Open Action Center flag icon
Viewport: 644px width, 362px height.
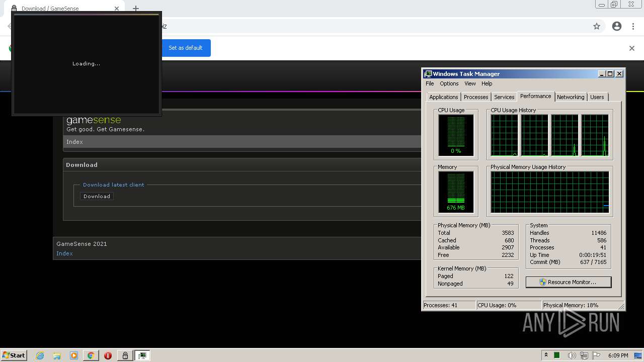click(x=596, y=355)
